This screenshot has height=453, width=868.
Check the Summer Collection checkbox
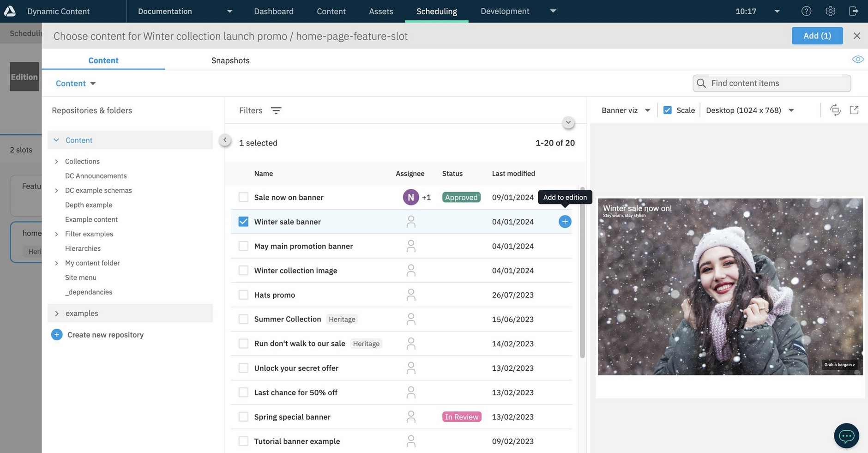click(x=243, y=319)
